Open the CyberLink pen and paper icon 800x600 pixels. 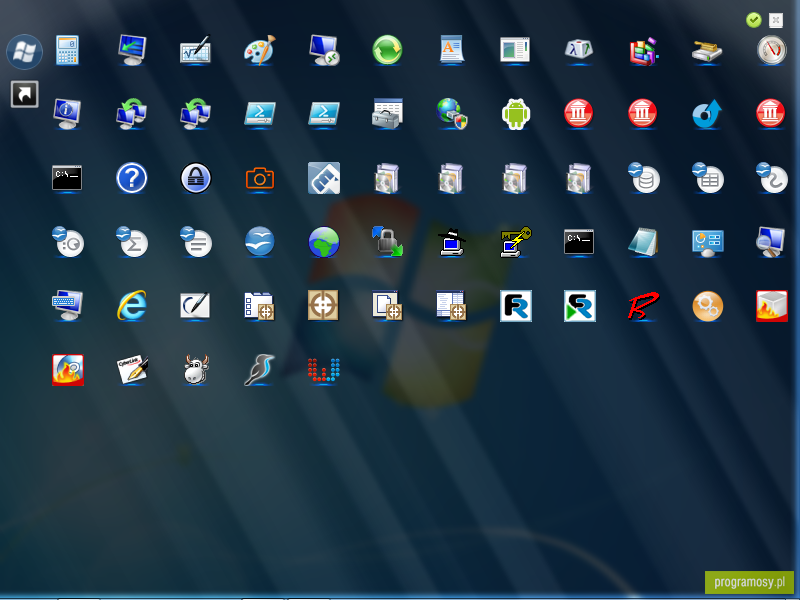pos(132,370)
